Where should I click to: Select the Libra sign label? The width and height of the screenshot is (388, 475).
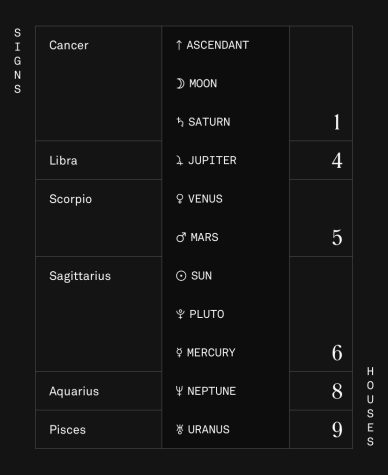click(63, 161)
